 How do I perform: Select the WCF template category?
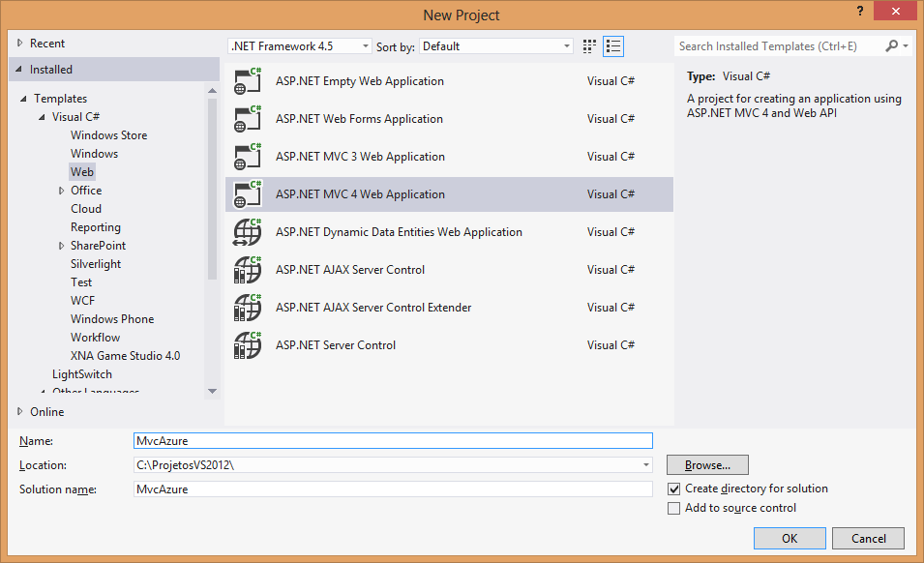(82, 301)
